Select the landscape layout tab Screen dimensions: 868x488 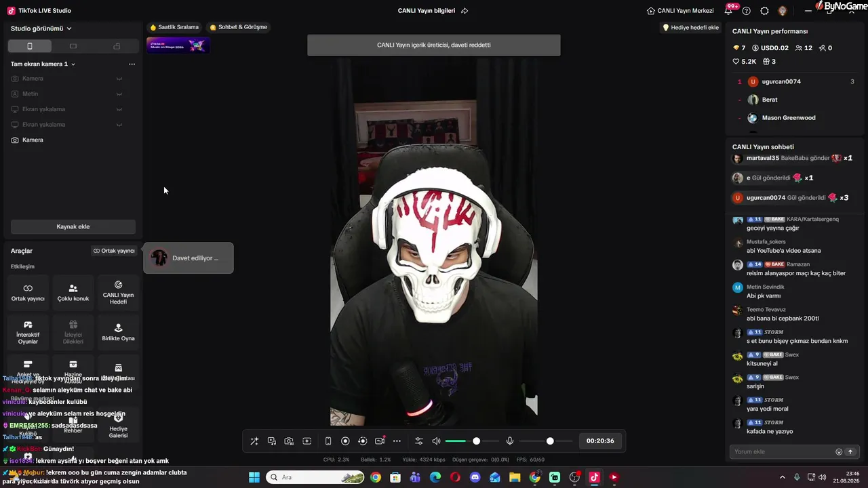pyautogui.click(x=73, y=46)
